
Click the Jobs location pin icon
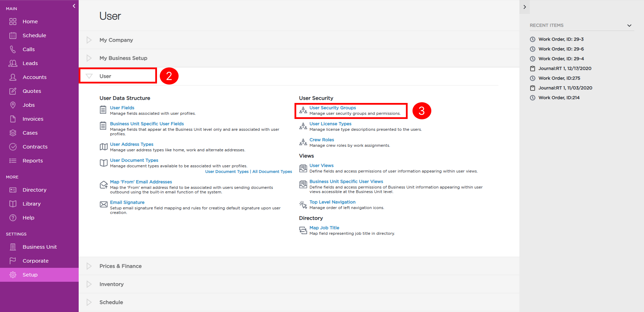pos(13,105)
